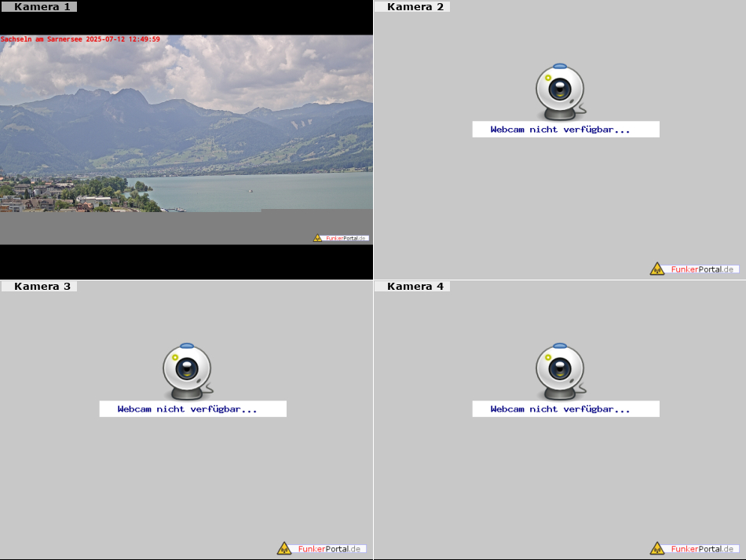Click the webcam icon in Kamera 4
746x560 pixels.
(x=561, y=372)
